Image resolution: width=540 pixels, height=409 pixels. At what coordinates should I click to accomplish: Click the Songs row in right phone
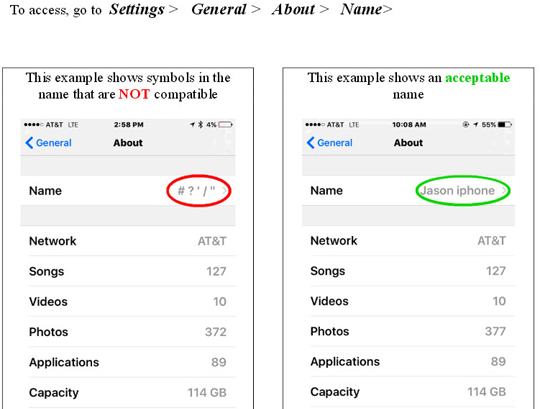click(x=408, y=271)
